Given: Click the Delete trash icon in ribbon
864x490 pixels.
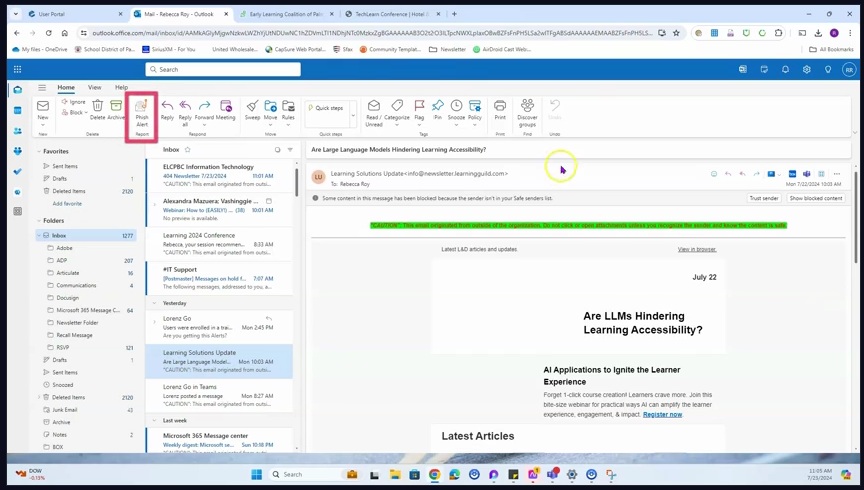Looking at the screenshot, I should coord(98,105).
